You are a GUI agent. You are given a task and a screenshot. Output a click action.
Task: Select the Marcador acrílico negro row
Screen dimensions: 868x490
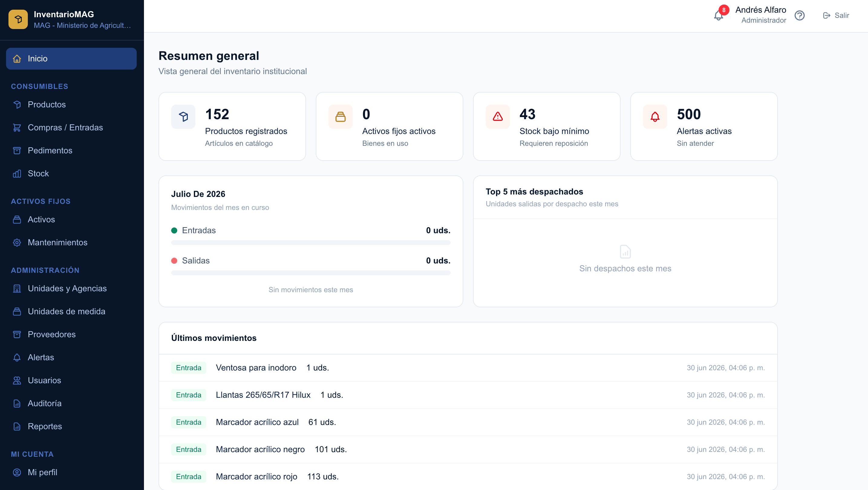[x=468, y=449]
